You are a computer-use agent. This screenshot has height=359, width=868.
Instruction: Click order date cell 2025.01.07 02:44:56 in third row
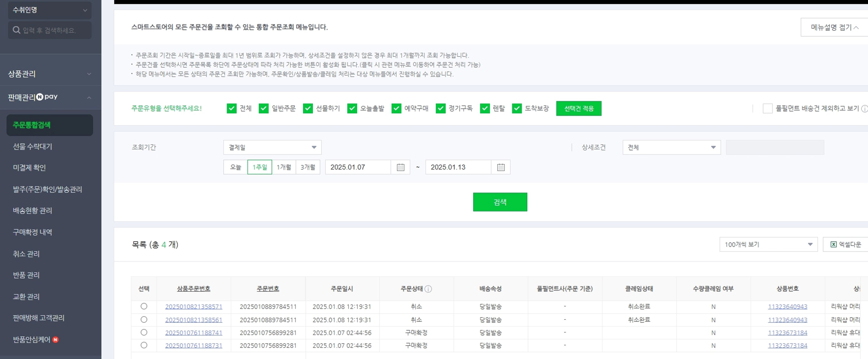pos(342,333)
